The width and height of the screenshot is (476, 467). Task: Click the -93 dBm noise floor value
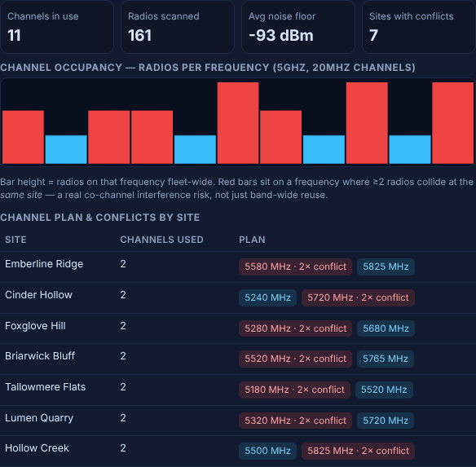(281, 35)
